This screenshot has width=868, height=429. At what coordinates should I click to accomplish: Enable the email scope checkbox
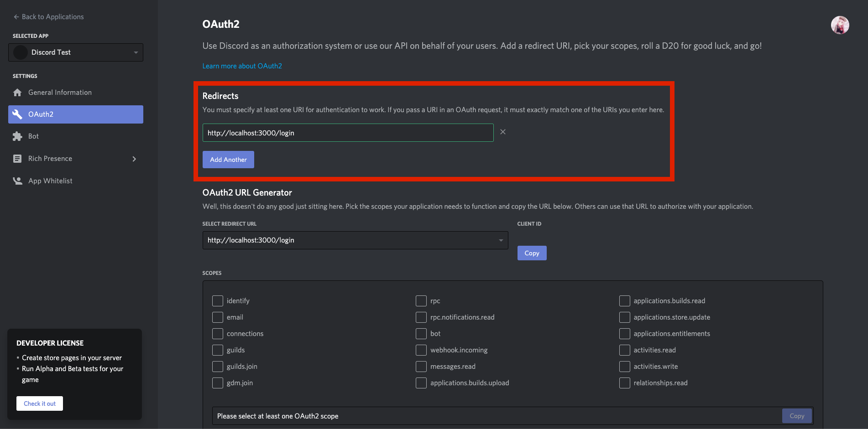coord(218,317)
